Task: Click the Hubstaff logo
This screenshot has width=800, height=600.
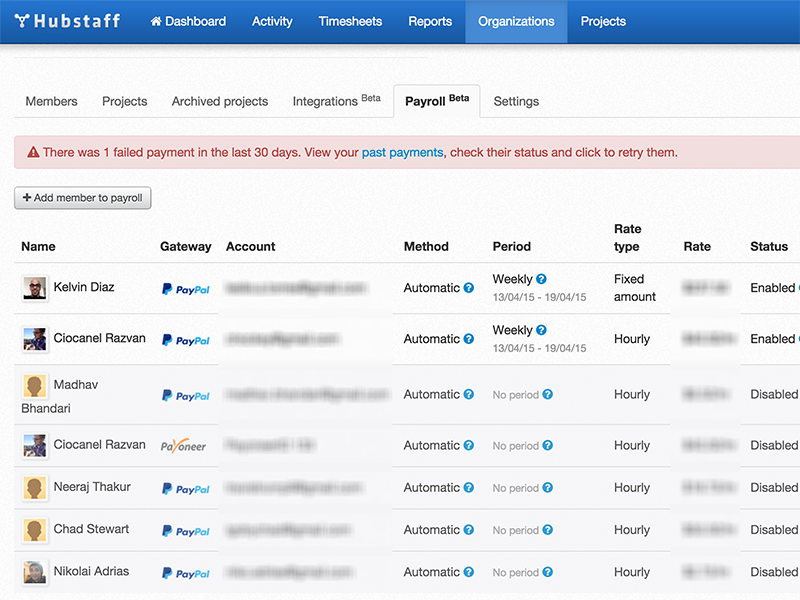Action: (68, 21)
